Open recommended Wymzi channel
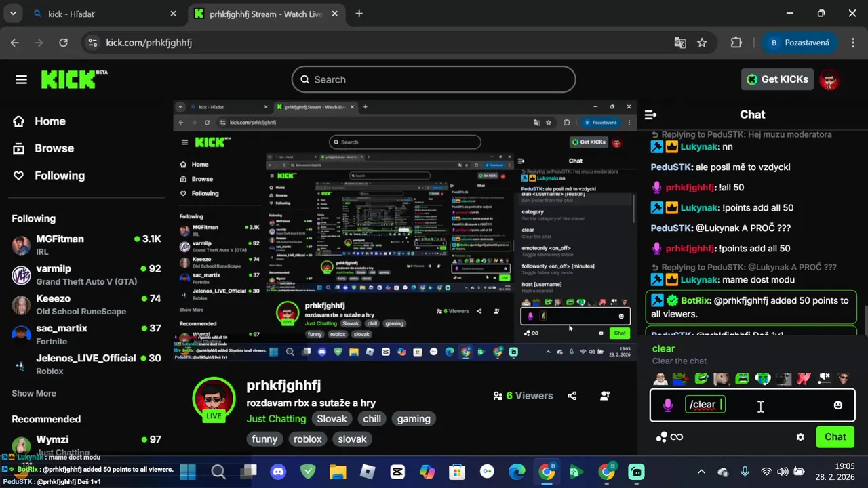Image resolution: width=868 pixels, height=488 pixels. [86, 444]
